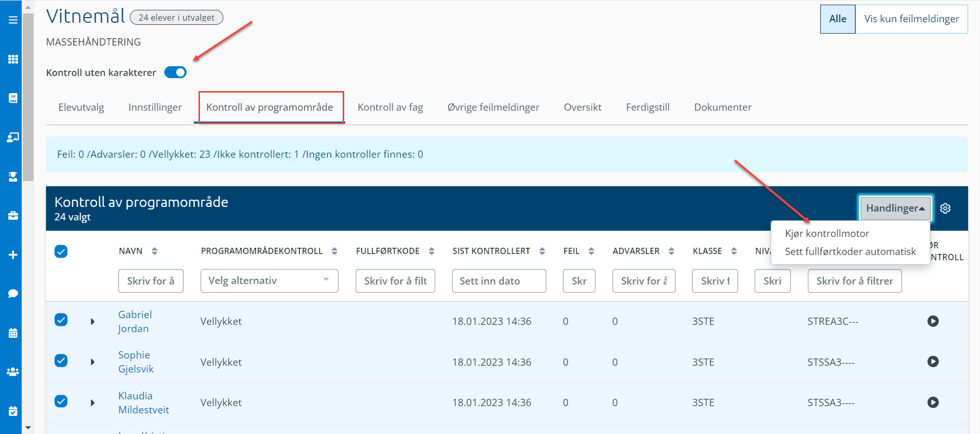Switch to Øvrige feilmeldinger tab

pyautogui.click(x=493, y=107)
